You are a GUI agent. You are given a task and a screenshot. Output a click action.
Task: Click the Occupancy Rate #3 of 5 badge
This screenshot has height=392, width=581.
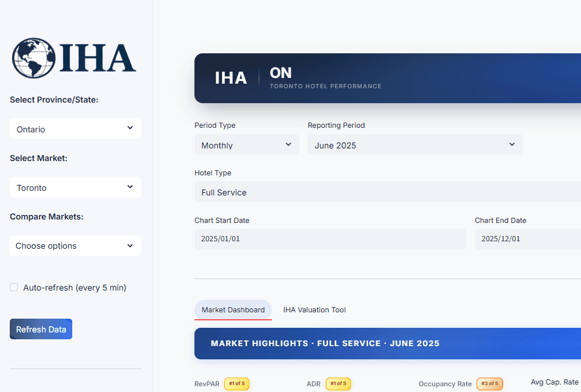click(x=489, y=383)
